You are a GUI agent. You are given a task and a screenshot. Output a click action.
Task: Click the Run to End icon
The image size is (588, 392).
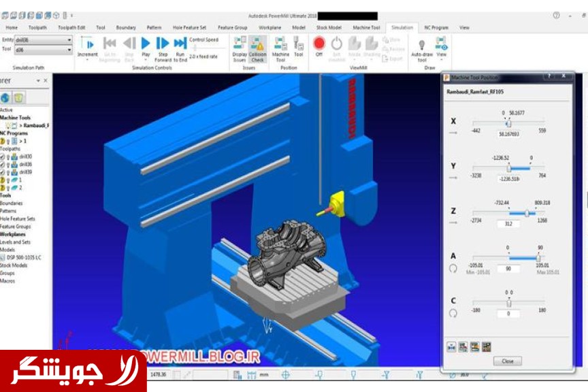[180, 44]
